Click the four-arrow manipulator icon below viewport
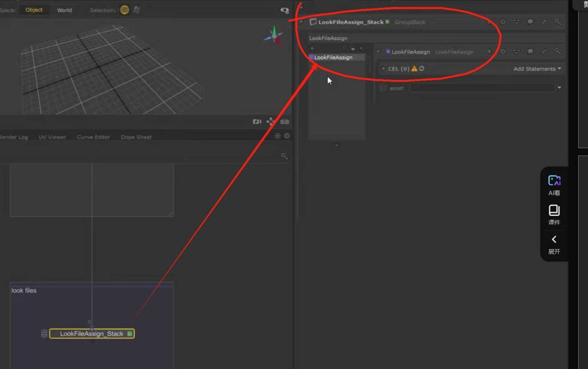588x369 pixels. coord(270,122)
